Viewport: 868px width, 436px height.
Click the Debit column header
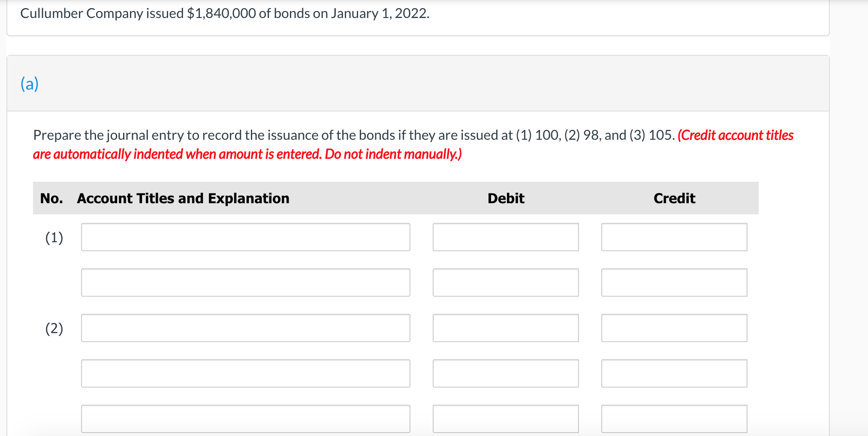pos(505,198)
